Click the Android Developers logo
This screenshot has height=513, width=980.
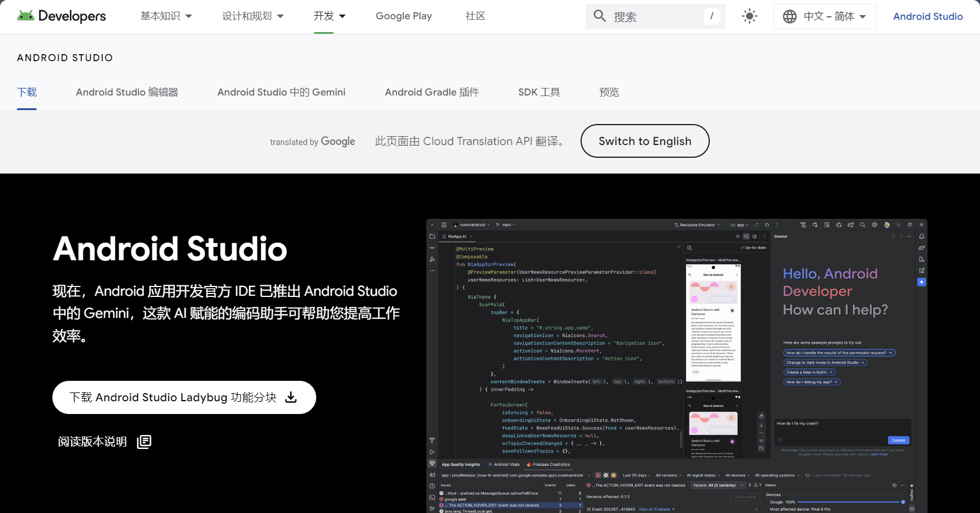[62, 16]
